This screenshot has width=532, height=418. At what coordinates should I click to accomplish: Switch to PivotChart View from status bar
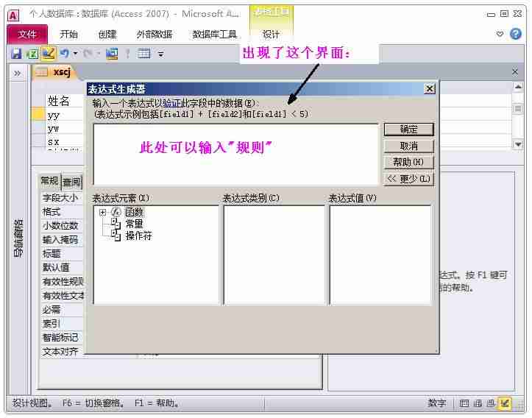491,403
